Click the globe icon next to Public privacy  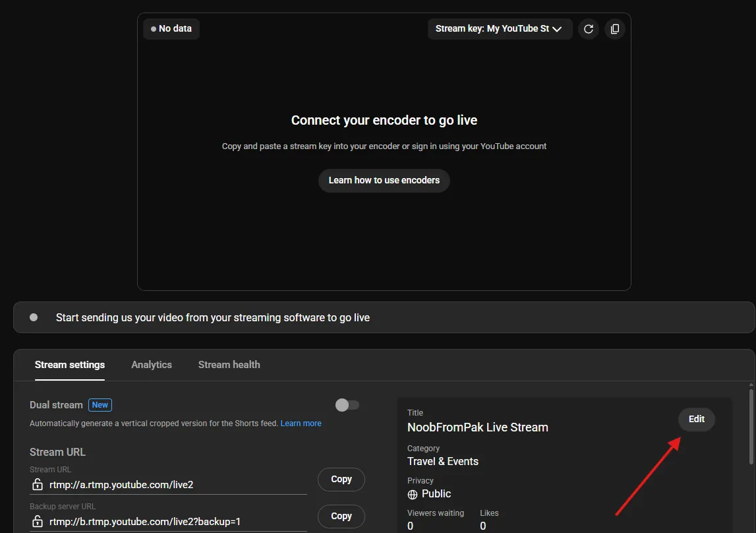[x=412, y=494]
